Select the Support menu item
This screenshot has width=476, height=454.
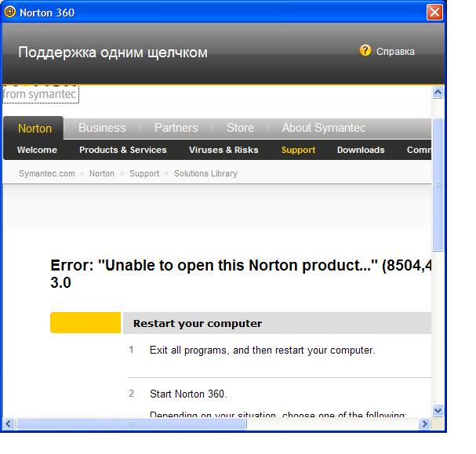tap(299, 150)
